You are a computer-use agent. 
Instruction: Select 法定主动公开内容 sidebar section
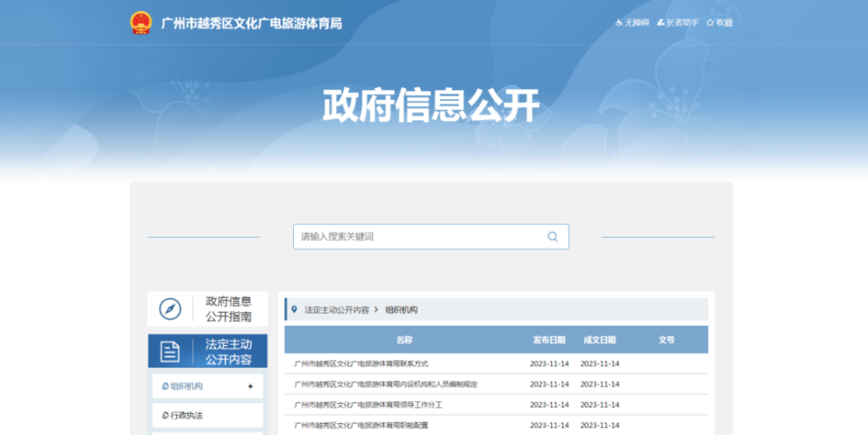(x=207, y=351)
